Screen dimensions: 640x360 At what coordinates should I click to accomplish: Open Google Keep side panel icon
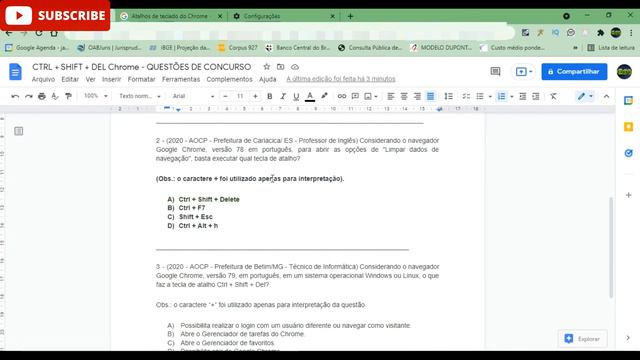tap(629, 127)
